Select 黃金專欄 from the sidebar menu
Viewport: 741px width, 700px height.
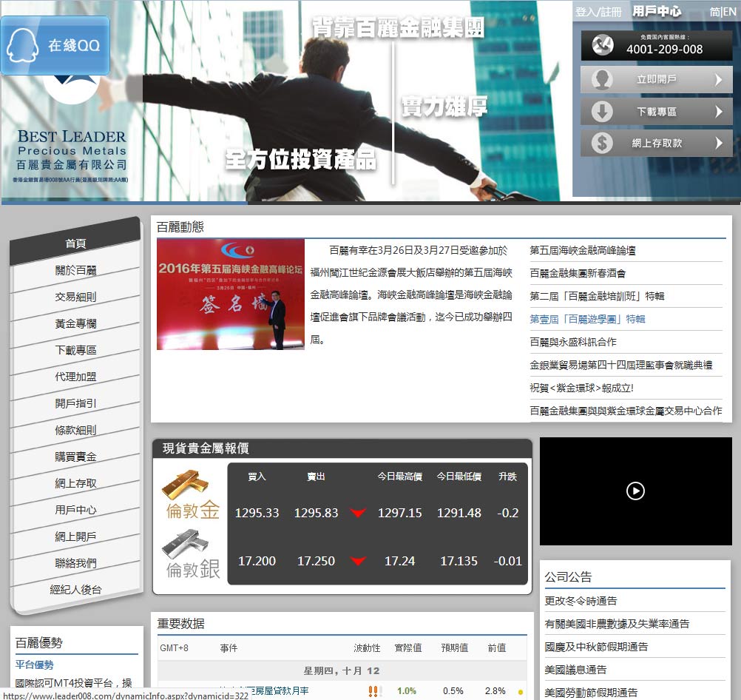(75, 323)
